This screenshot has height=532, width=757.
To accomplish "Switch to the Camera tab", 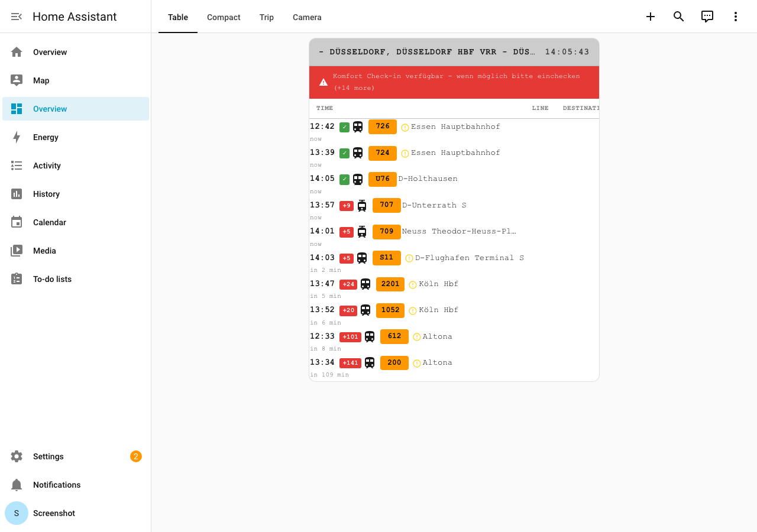I will (307, 17).
